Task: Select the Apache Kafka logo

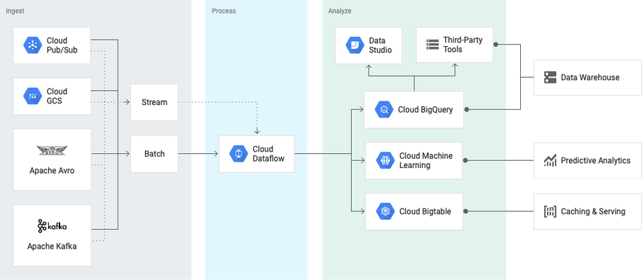Action: (x=52, y=226)
